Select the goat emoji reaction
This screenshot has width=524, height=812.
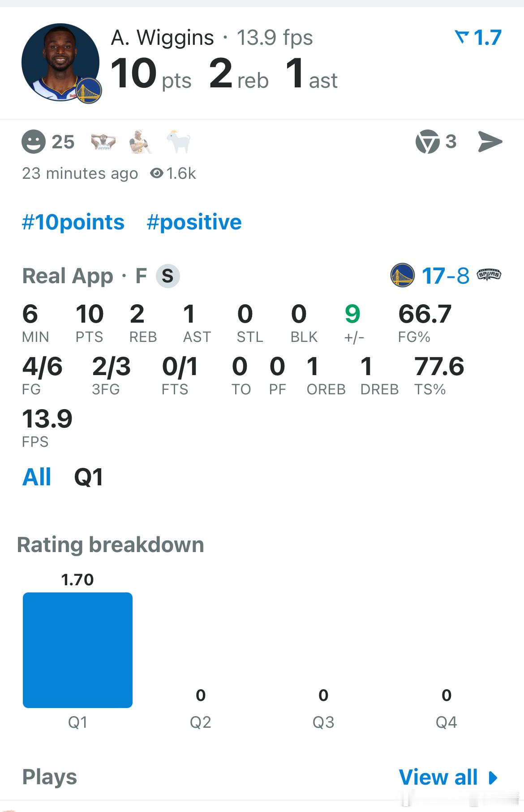[x=179, y=142]
